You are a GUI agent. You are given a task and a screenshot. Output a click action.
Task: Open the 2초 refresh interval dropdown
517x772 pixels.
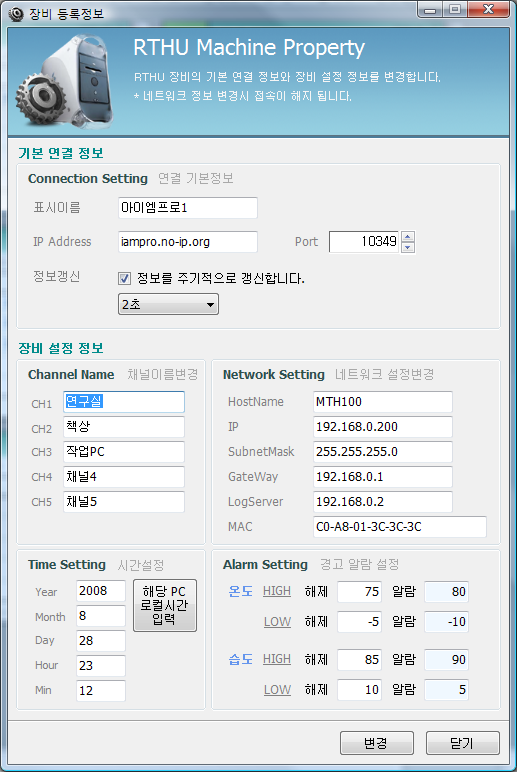pyautogui.click(x=168, y=304)
